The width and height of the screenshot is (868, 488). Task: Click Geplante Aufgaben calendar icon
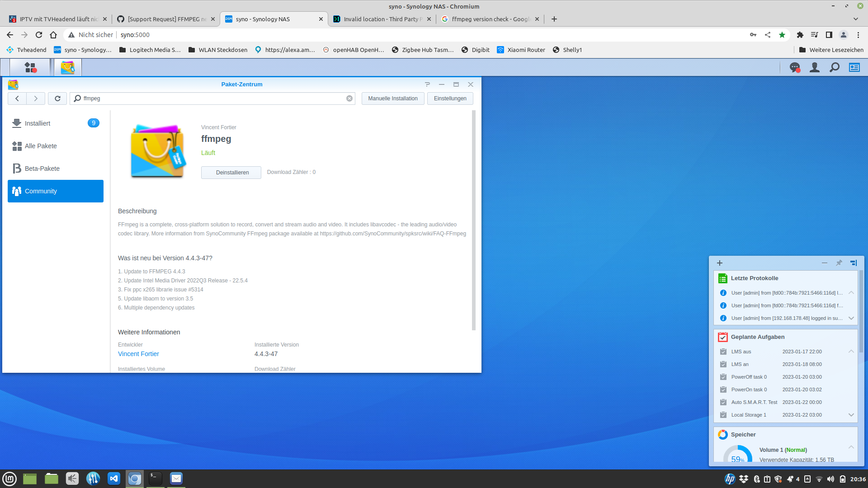[x=723, y=337]
